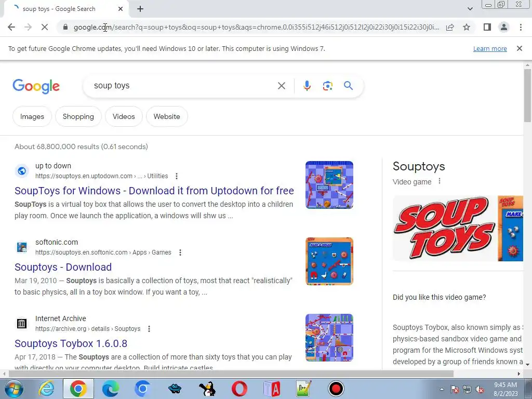Screen dimensions: 532x399
Task: Open more options for Souptoys Video game panel
Action: click(440, 181)
